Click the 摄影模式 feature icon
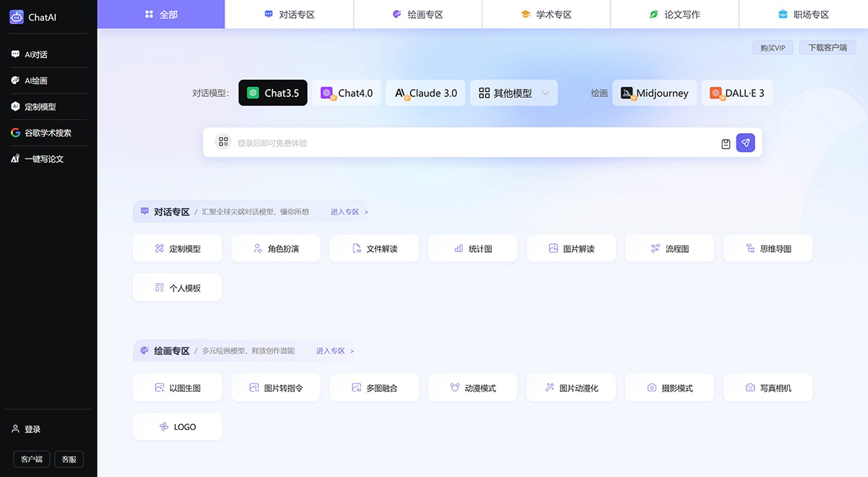 pyautogui.click(x=669, y=387)
